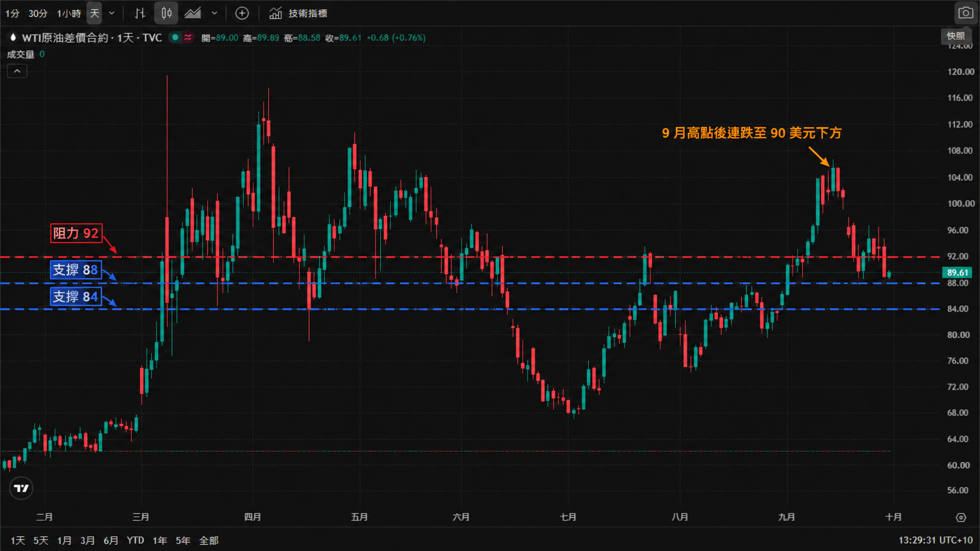Open the 技術指標 indicators menu
Screen dimensions: 980x551
[298, 13]
